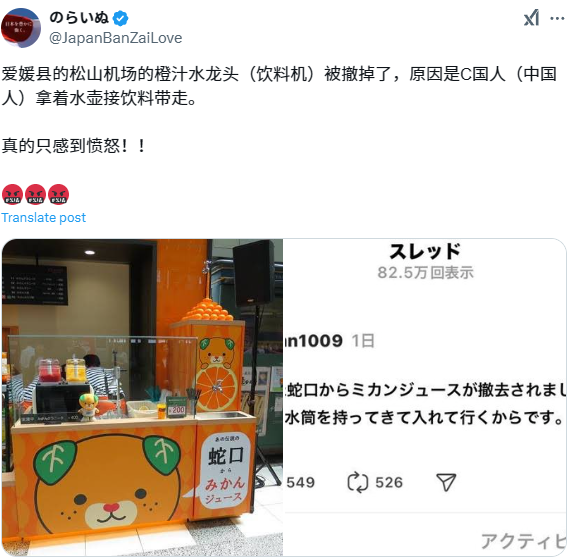Click the n1009 username in the screenshot

point(313,341)
